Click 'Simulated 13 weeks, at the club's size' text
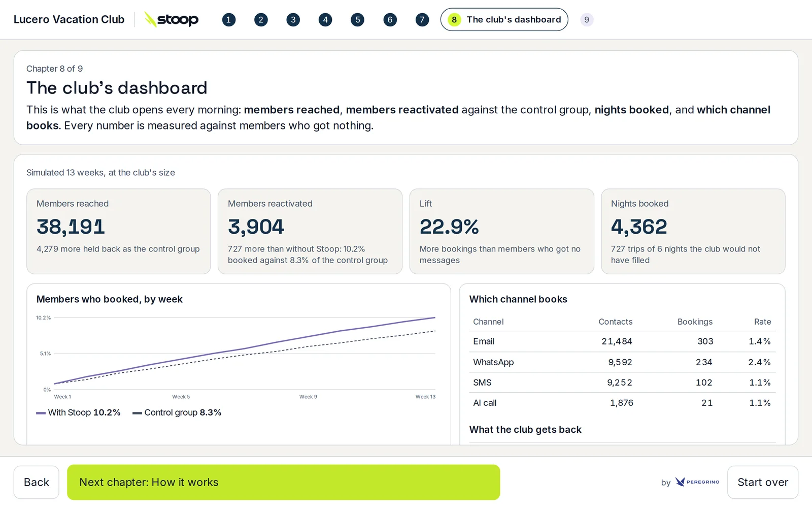This screenshot has width=812, height=508. pos(100,173)
